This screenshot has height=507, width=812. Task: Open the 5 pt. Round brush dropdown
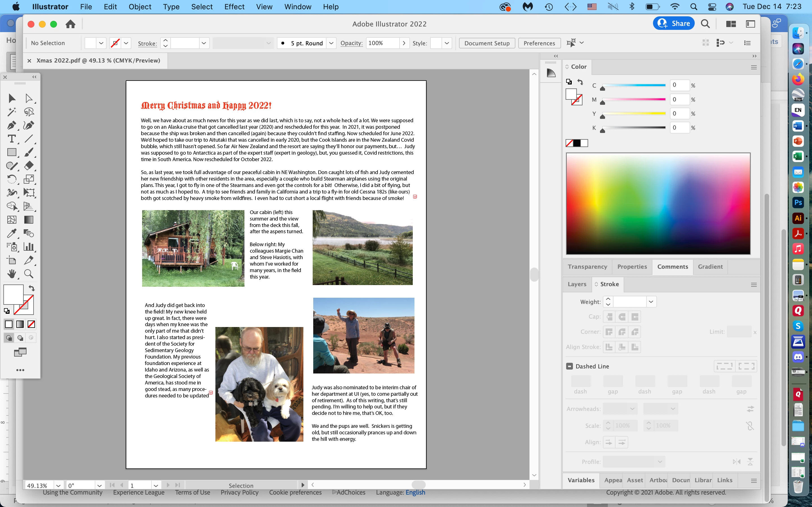[331, 43]
